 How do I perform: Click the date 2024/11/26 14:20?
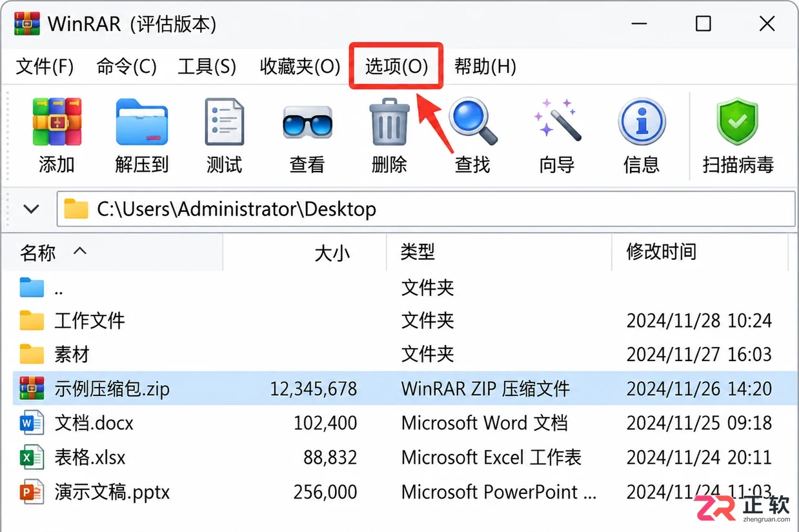pos(699,389)
